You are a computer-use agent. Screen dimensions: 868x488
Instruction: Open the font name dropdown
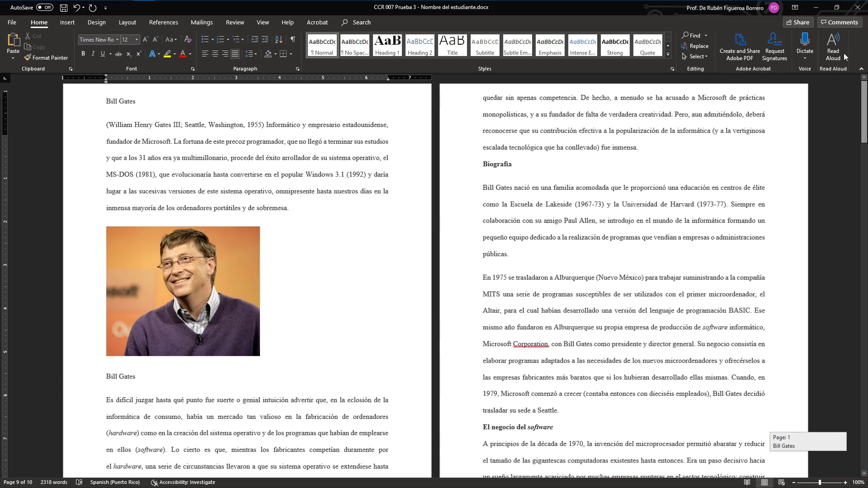(x=117, y=39)
